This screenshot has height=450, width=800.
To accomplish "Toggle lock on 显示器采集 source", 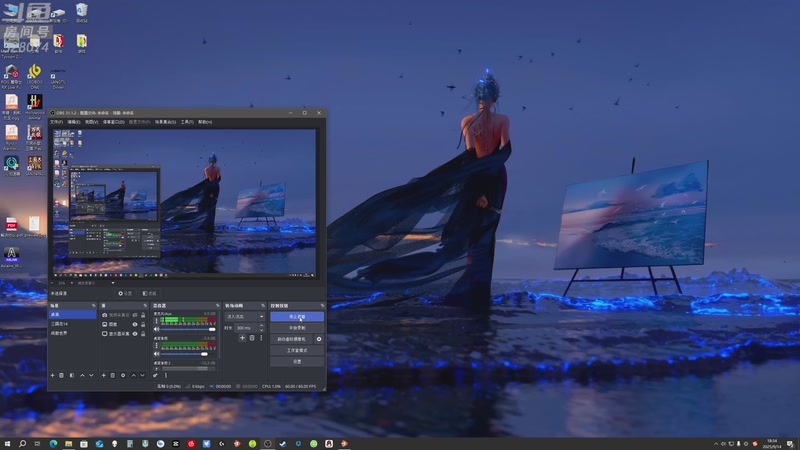I will click(143, 334).
